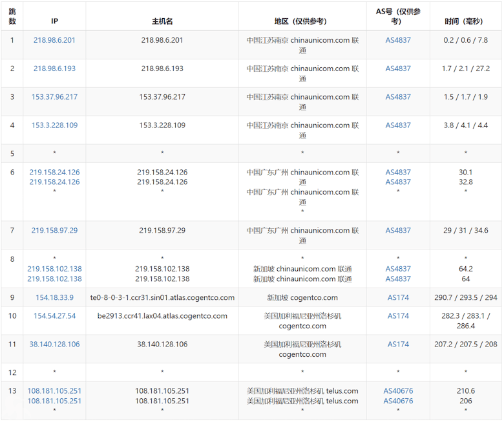Click the IP column header

tap(54, 21)
